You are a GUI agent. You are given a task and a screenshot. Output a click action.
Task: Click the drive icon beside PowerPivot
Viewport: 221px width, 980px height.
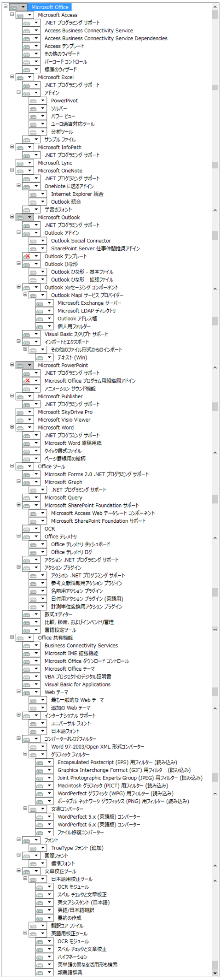pyautogui.click(x=34, y=101)
